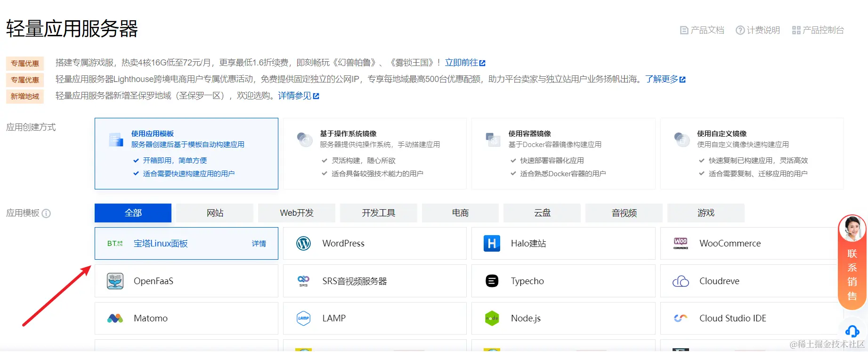Switch to the Web开发 template tab
The height and width of the screenshot is (352, 868).
tap(297, 213)
